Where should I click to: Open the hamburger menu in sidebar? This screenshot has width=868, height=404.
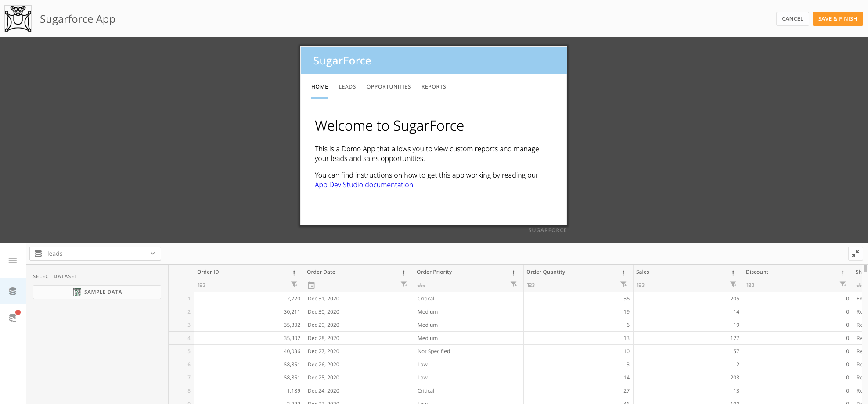point(13,261)
